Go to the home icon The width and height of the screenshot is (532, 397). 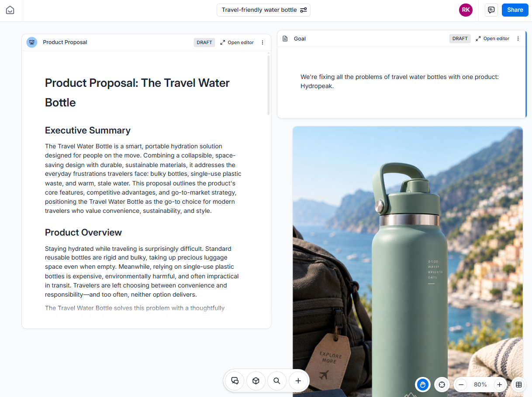(10, 10)
